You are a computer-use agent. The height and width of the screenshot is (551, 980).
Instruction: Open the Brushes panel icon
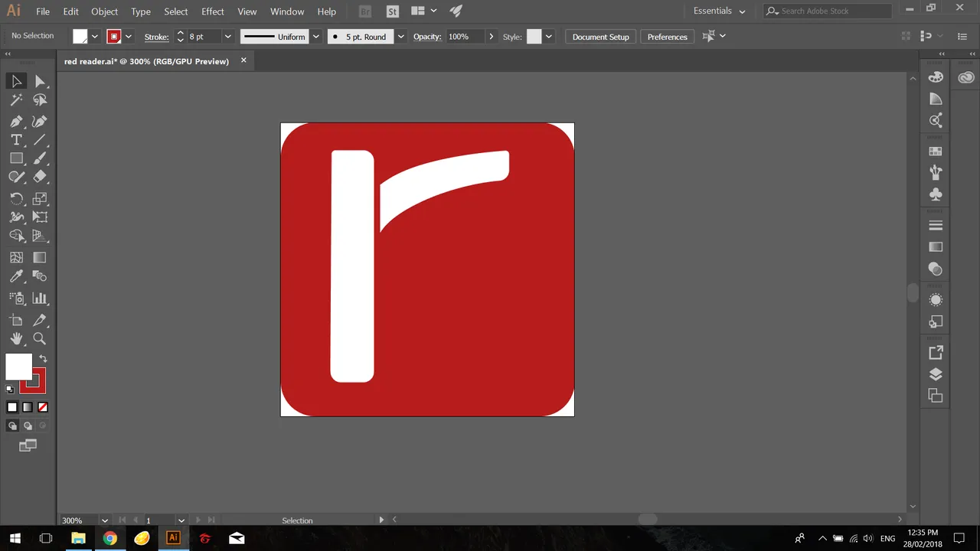[x=935, y=173]
